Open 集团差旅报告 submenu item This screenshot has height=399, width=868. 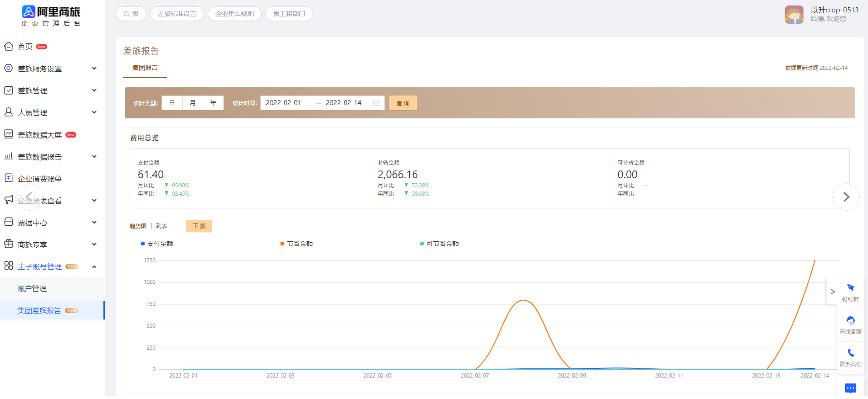pos(52,310)
